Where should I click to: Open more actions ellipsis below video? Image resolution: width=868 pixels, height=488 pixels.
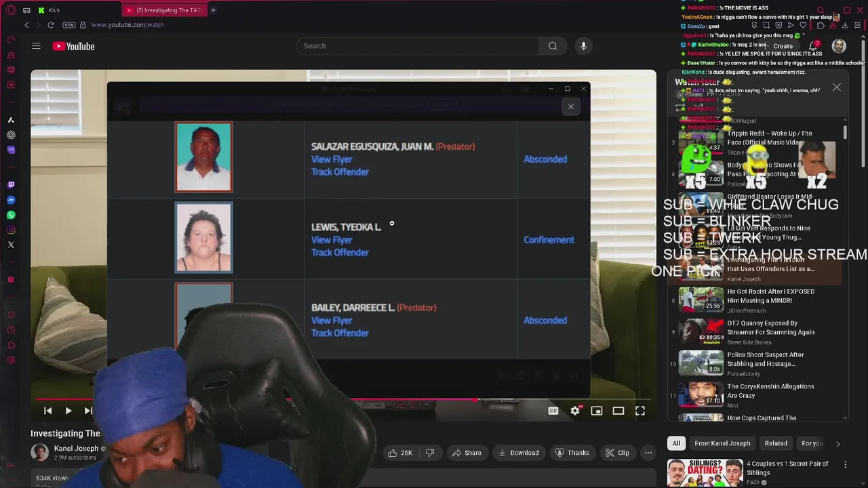pos(648,453)
